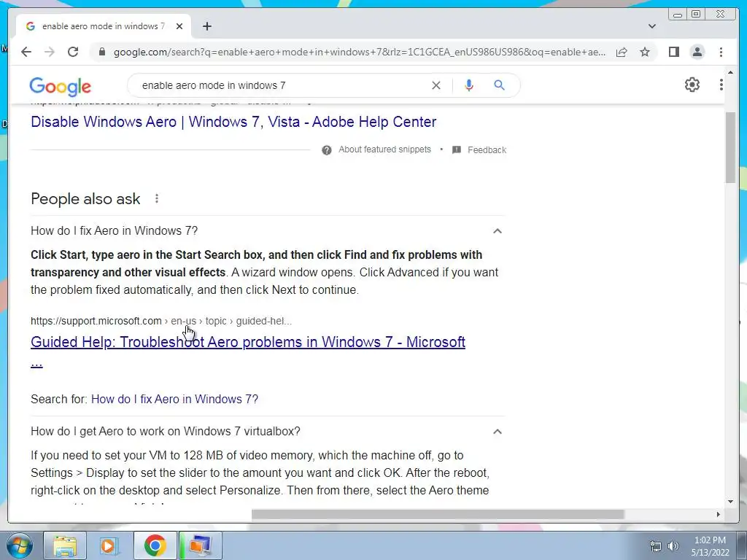The height and width of the screenshot is (560, 747).
Task: Launch Windows Media Player from taskbar
Action: click(x=109, y=545)
